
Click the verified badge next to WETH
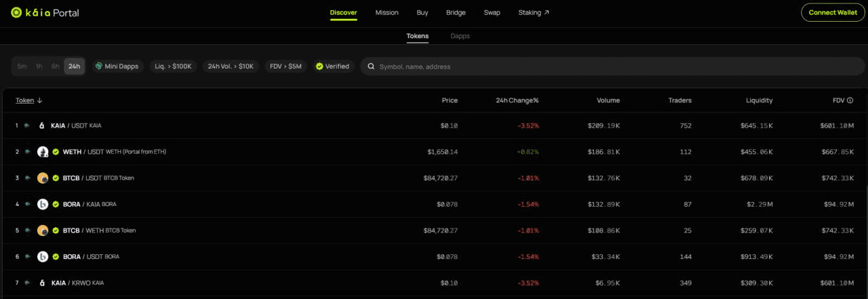click(x=56, y=152)
